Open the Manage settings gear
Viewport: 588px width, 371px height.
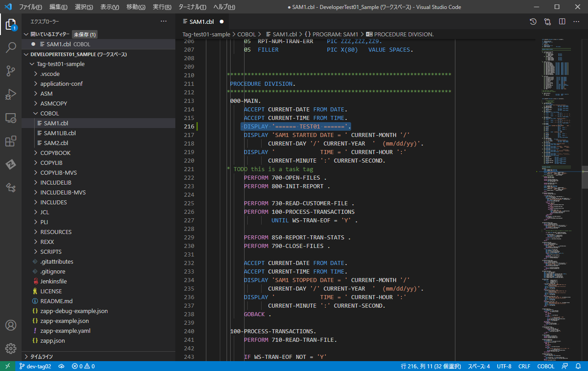11,348
